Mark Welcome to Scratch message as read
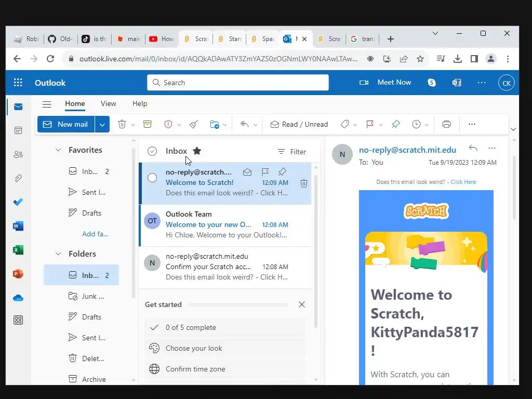Viewport: 532px width, 399px height. [x=247, y=172]
